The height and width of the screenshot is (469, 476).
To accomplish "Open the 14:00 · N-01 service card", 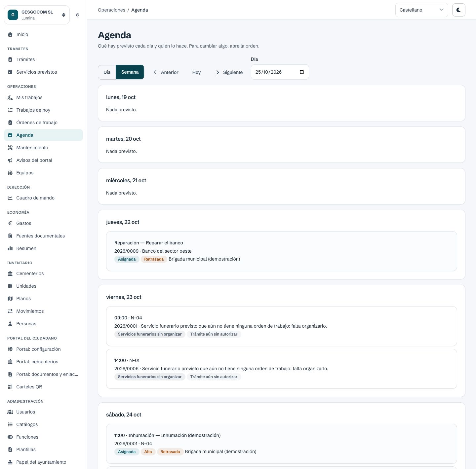I will [282, 369].
